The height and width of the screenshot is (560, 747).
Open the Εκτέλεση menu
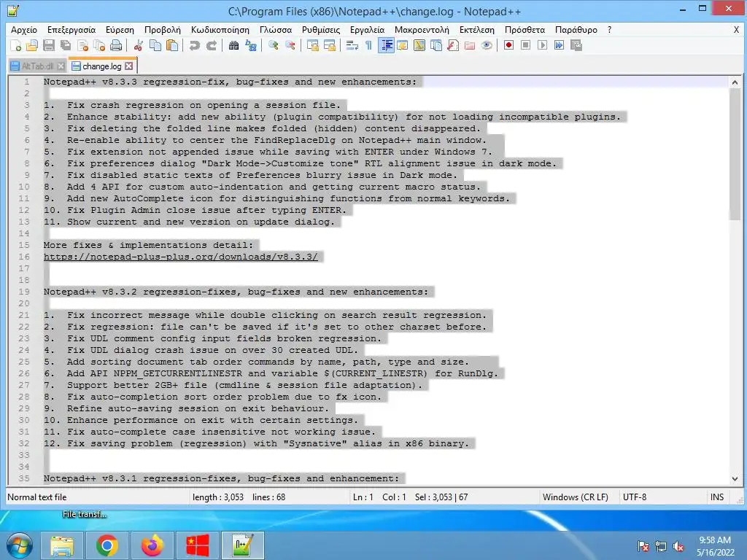[477, 29]
